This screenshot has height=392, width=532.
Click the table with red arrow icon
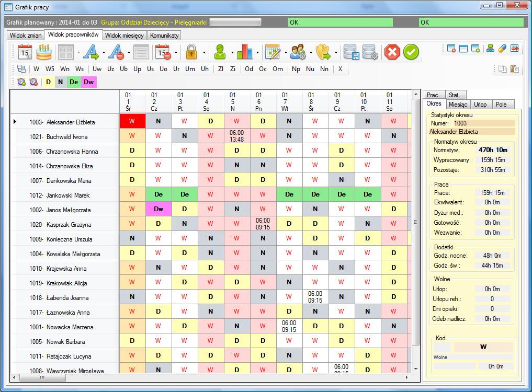(515, 49)
